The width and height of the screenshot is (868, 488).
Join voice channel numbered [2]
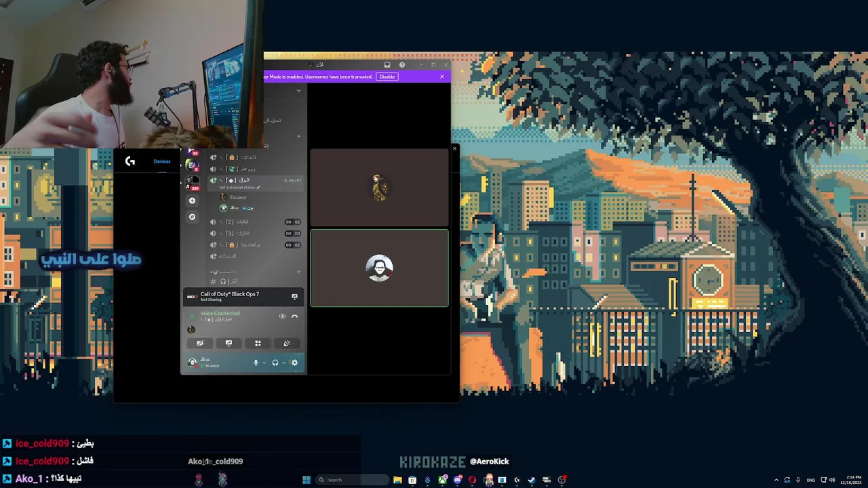[x=254, y=222]
